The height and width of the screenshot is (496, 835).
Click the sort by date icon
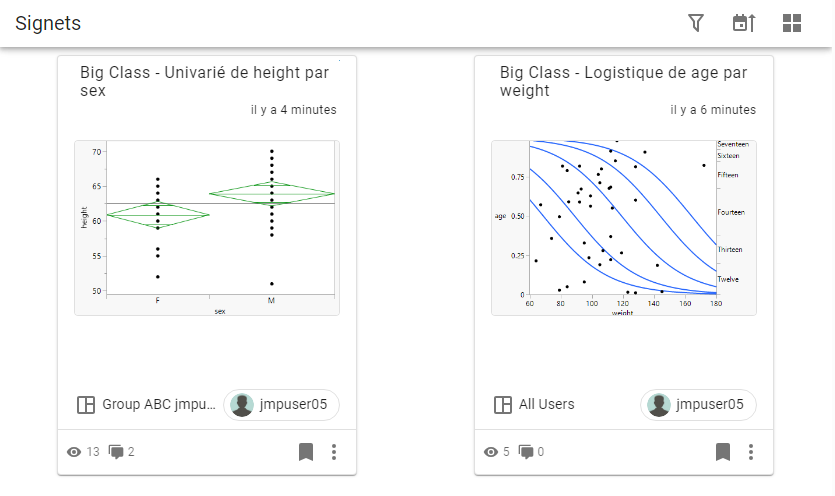pos(744,23)
